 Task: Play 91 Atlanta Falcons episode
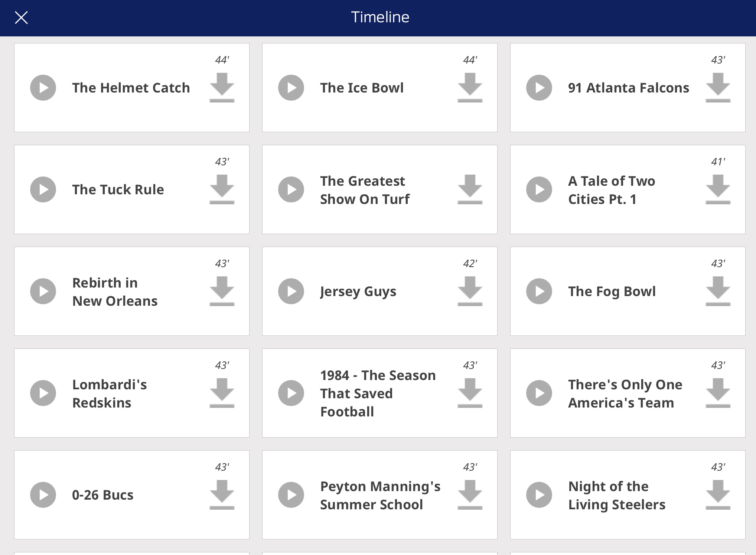(539, 88)
